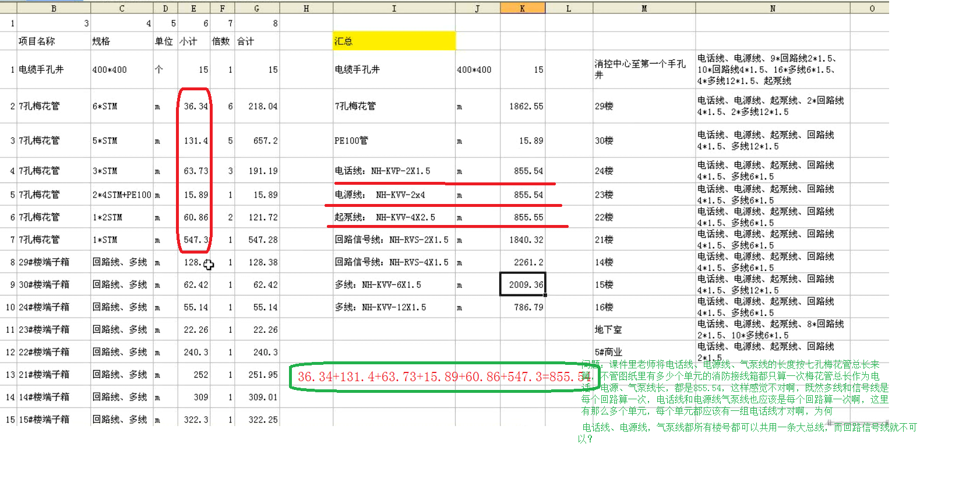Click summary value 1840.32

click(x=523, y=240)
